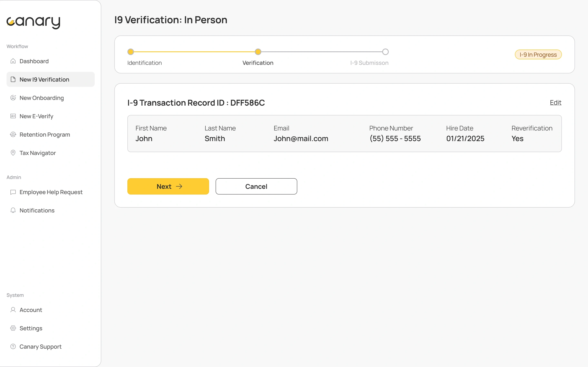Click the Account person icon
Viewport: 588px width, 367px height.
pos(13,310)
